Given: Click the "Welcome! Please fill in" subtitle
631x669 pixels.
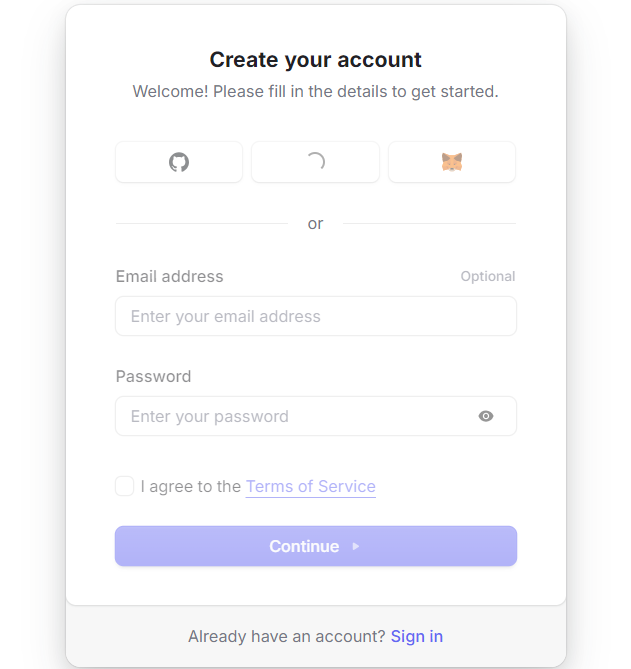Looking at the screenshot, I should (x=316, y=92).
